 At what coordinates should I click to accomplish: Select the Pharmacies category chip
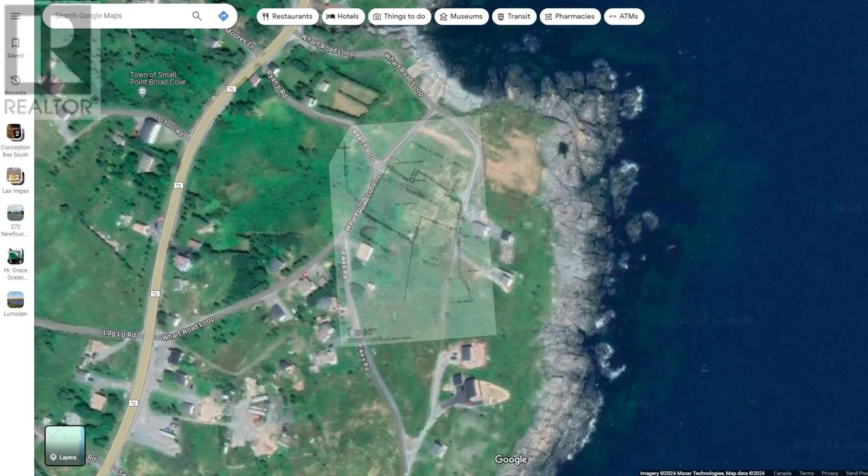point(570,16)
